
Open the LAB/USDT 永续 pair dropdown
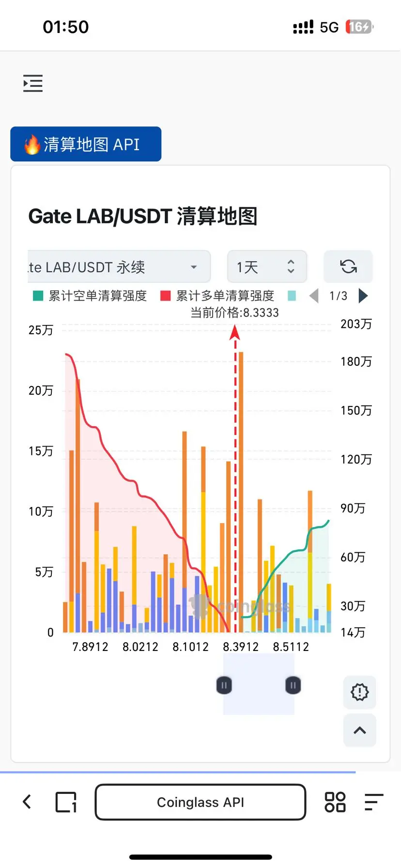[x=119, y=266]
